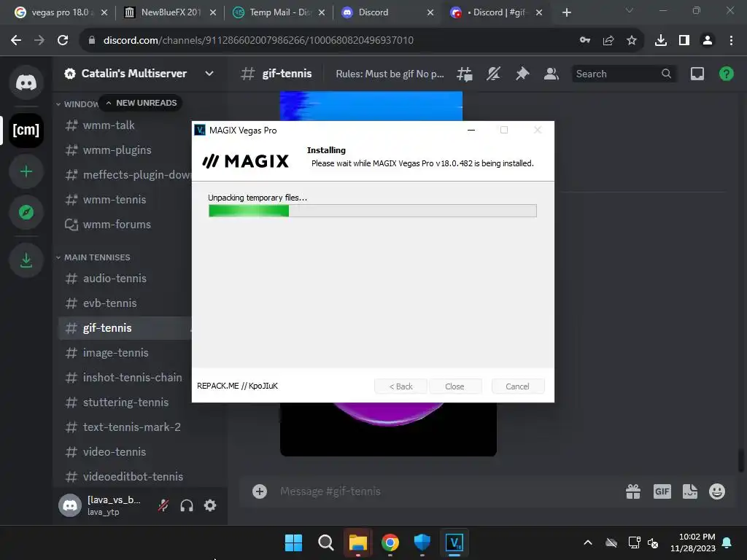Toggle notification settings bell-slash icon
Viewport: 747px width, 560px height.
pyautogui.click(x=494, y=74)
